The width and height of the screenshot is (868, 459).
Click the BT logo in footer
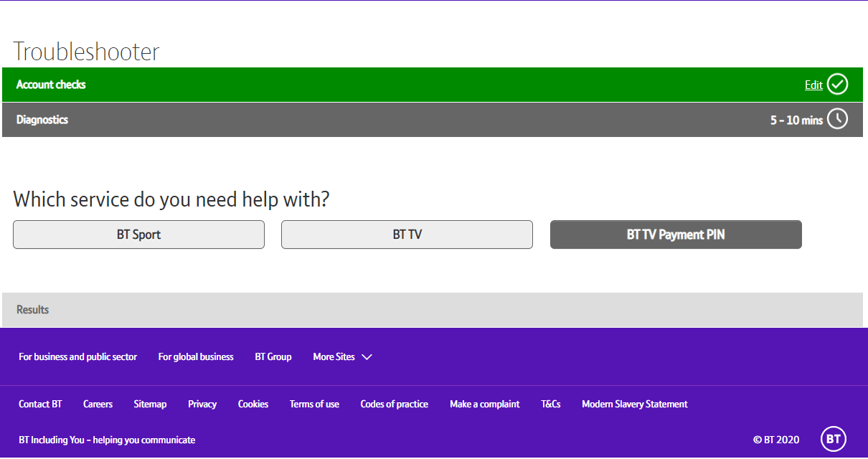point(833,440)
